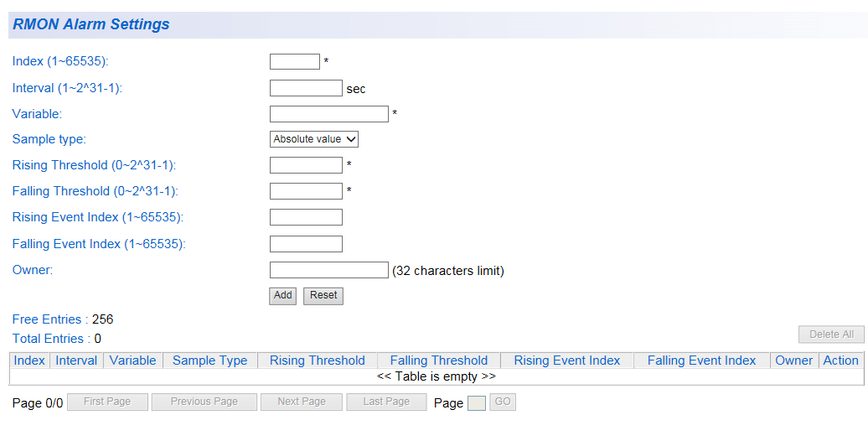Click the Rising Threshold column header

[x=317, y=361]
